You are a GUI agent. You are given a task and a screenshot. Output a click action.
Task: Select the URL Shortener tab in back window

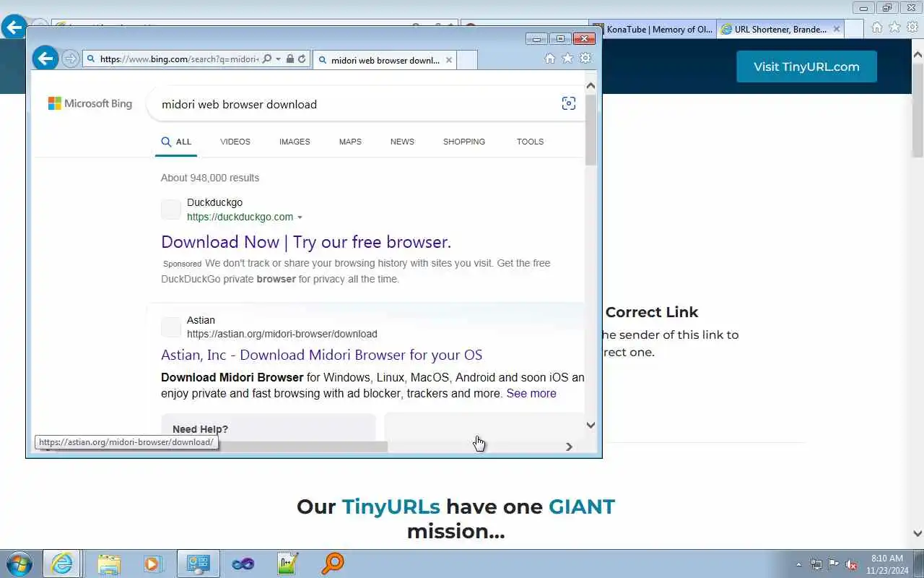[781, 29]
